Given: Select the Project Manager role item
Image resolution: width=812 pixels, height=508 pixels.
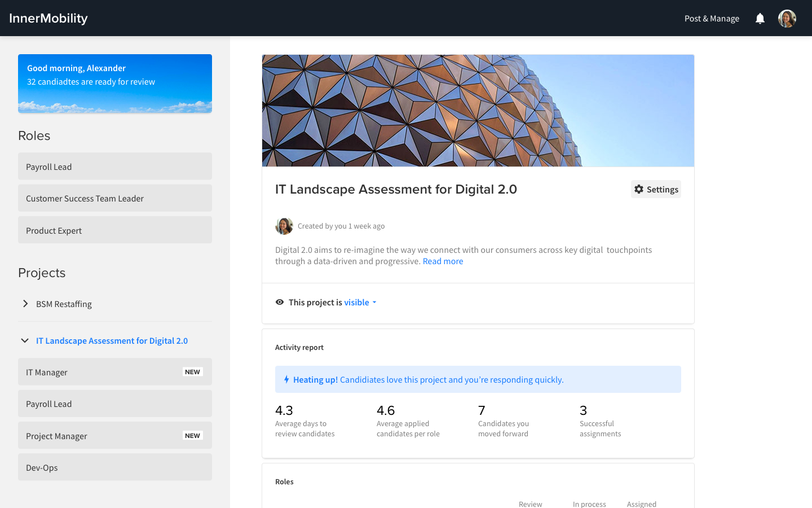Looking at the screenshot, I should click(x=115, y=436).
